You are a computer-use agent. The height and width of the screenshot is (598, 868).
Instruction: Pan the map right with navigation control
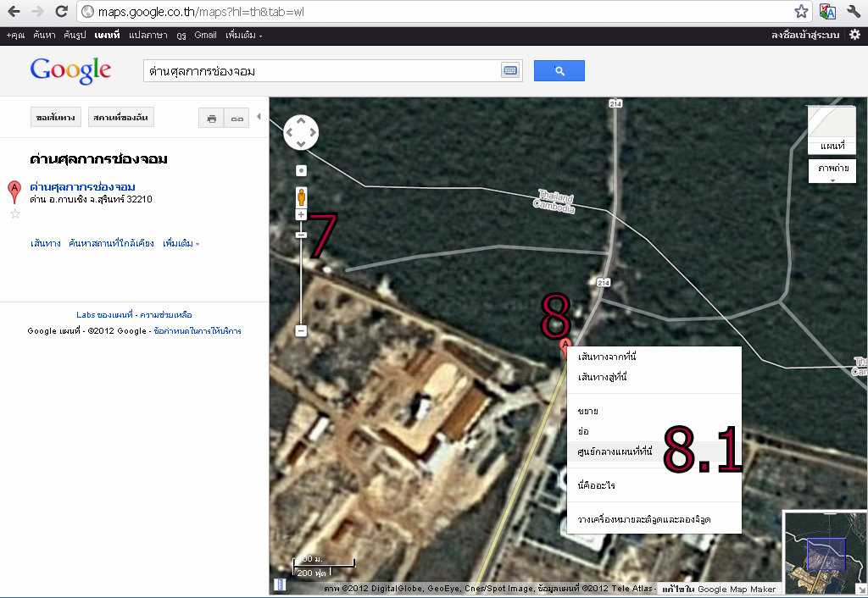[313, 132]
